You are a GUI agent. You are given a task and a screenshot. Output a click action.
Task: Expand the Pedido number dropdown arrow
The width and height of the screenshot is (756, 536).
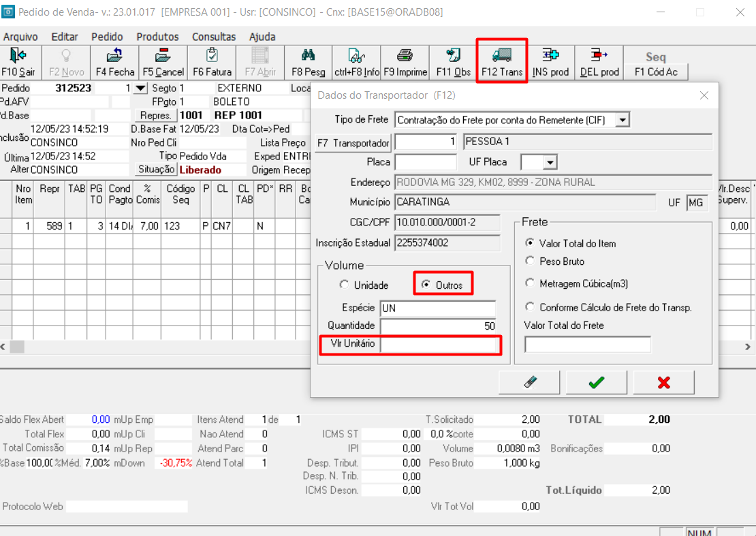pyautogui.click(x=140, y=89)
